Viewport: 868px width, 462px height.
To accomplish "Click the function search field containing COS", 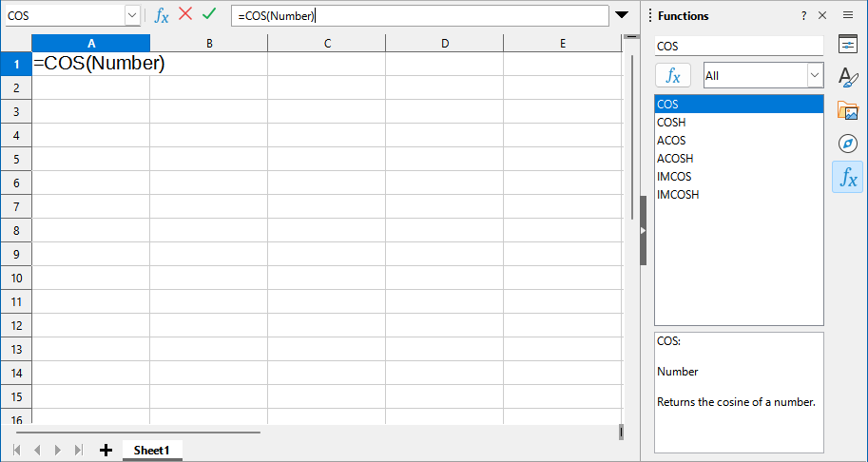I will point(739,46).
